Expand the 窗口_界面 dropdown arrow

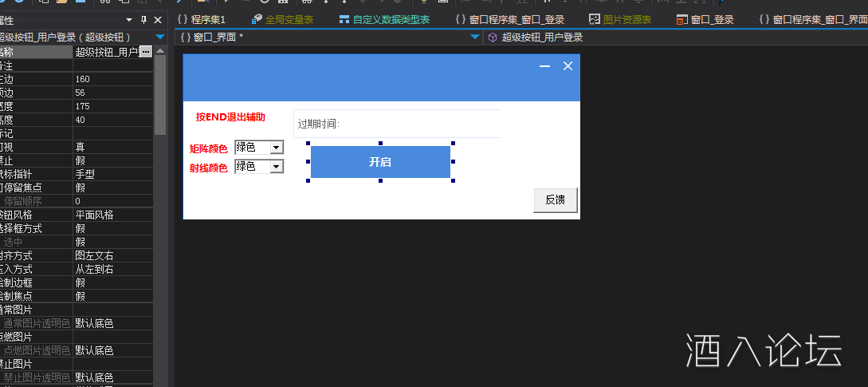(475, 38)
